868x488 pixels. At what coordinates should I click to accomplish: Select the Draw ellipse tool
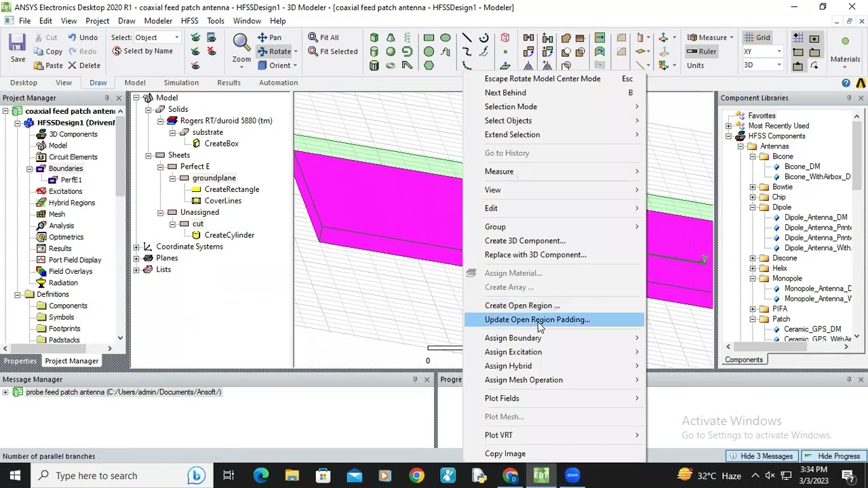click(445, 37)
